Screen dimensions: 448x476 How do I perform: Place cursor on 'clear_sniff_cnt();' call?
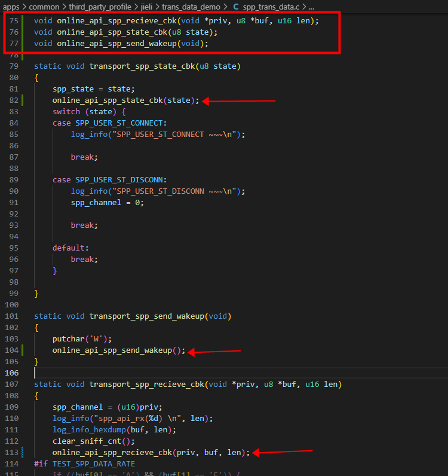click(x=93, y=441)
